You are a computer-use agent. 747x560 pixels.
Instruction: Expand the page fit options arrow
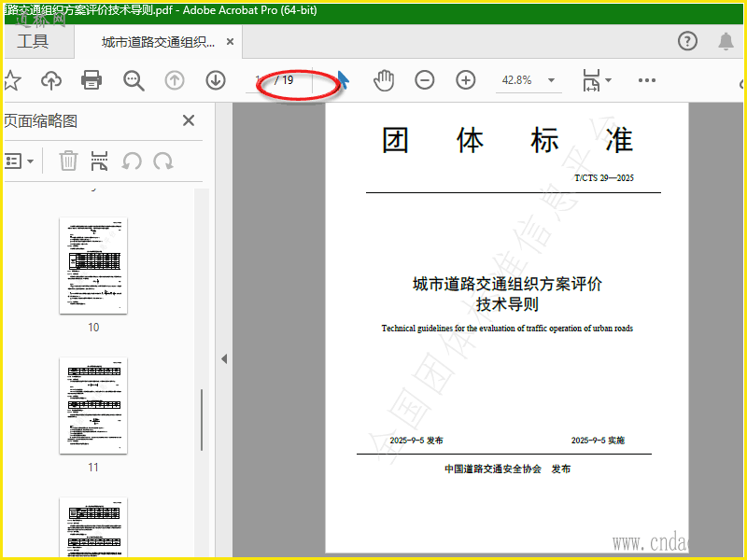point(609,80)
